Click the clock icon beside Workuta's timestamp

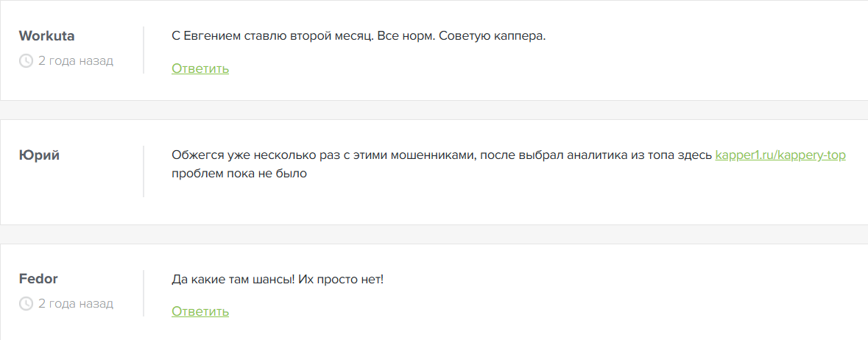26,61
